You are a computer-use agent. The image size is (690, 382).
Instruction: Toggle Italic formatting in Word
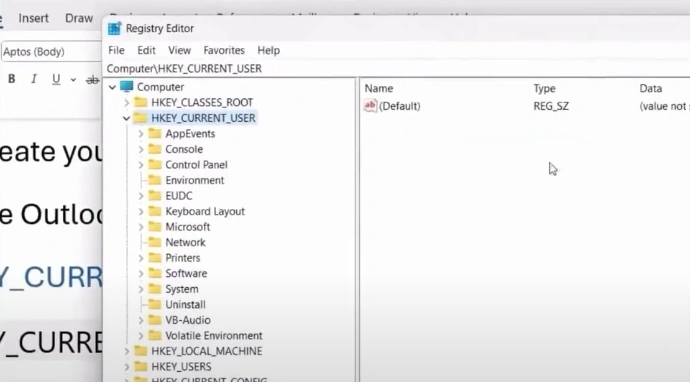pos(33,79)
